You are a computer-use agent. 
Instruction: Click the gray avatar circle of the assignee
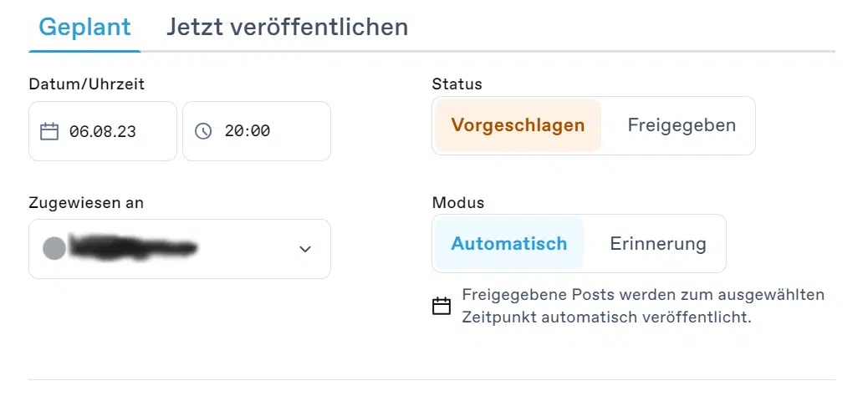tap(54, 248)
